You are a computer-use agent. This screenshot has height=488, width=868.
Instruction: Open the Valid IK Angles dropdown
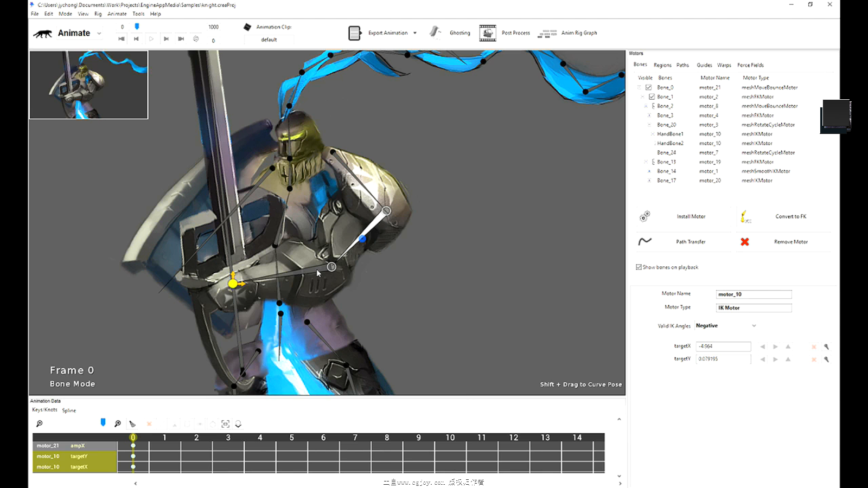(x=754, y=326)
